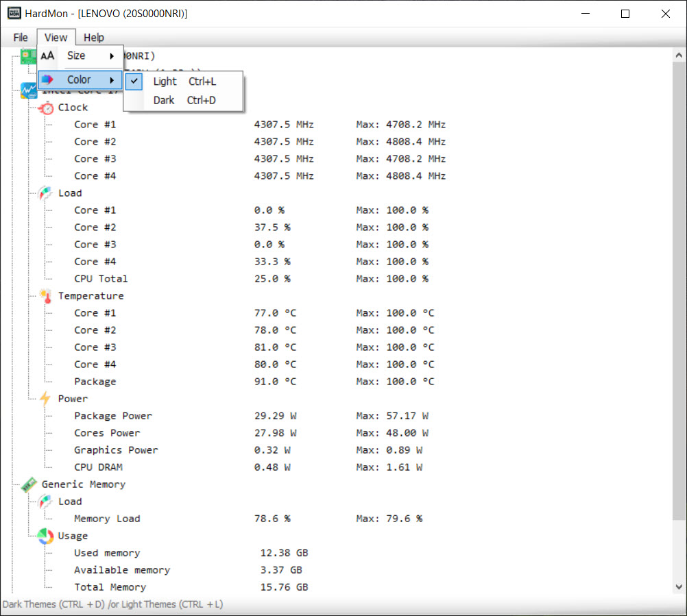Select the Light theme option
This screenshot has height=616, width=687.
click(184, 82)
